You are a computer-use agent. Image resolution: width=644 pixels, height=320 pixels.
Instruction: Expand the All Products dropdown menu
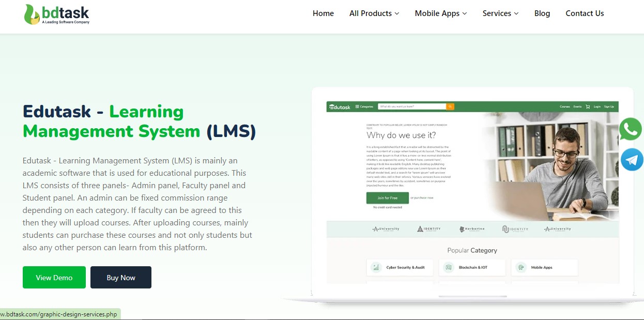(x=374, y=13)
